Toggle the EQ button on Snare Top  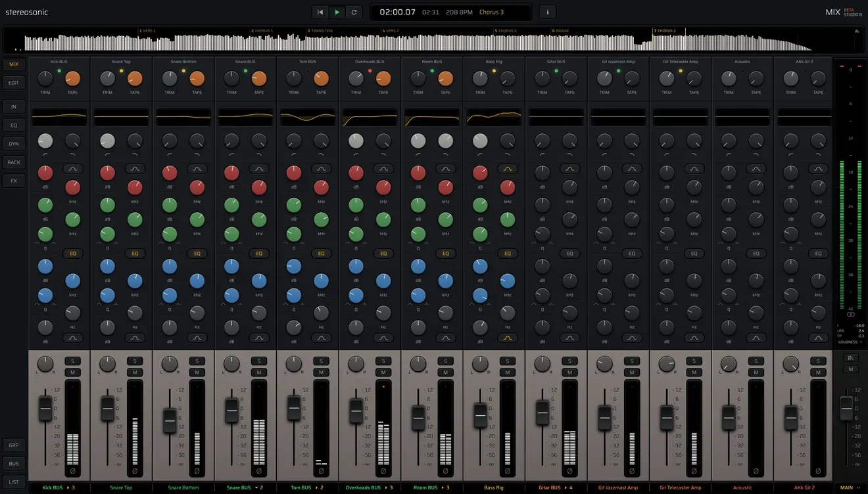point(135,254)
